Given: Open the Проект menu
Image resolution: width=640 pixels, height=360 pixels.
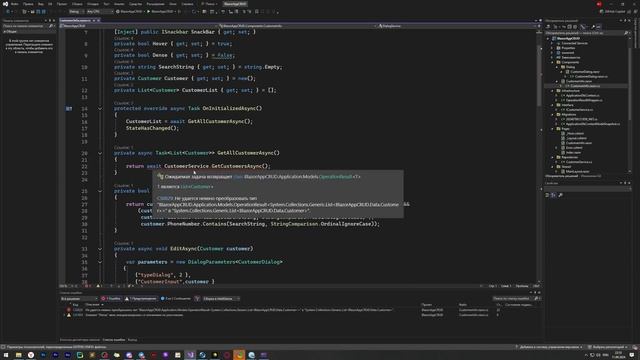Looking at the screenshot, I should click(62, 4).
